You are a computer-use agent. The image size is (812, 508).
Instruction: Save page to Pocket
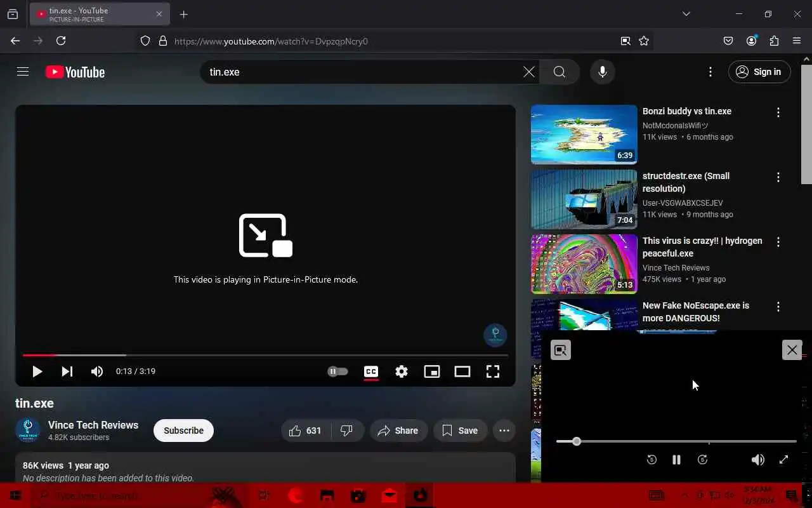(x=728, y=41)
